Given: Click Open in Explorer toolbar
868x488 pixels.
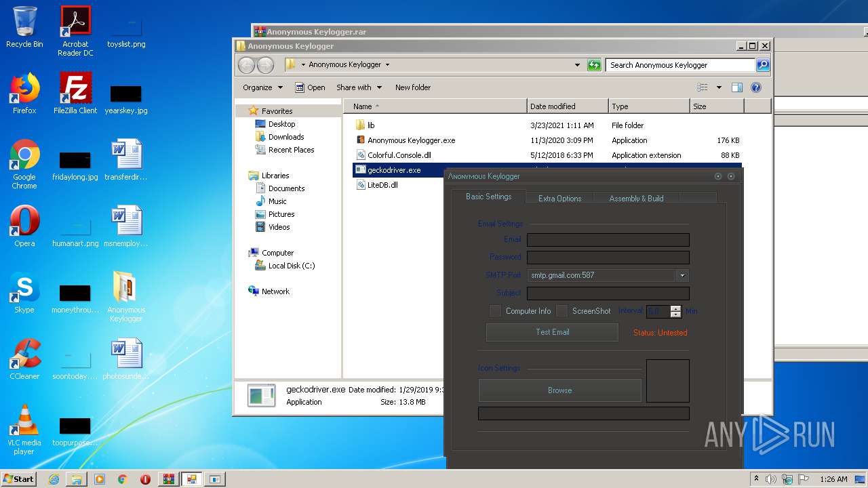Looking at the screenshot, I should [x=310, y=87].
